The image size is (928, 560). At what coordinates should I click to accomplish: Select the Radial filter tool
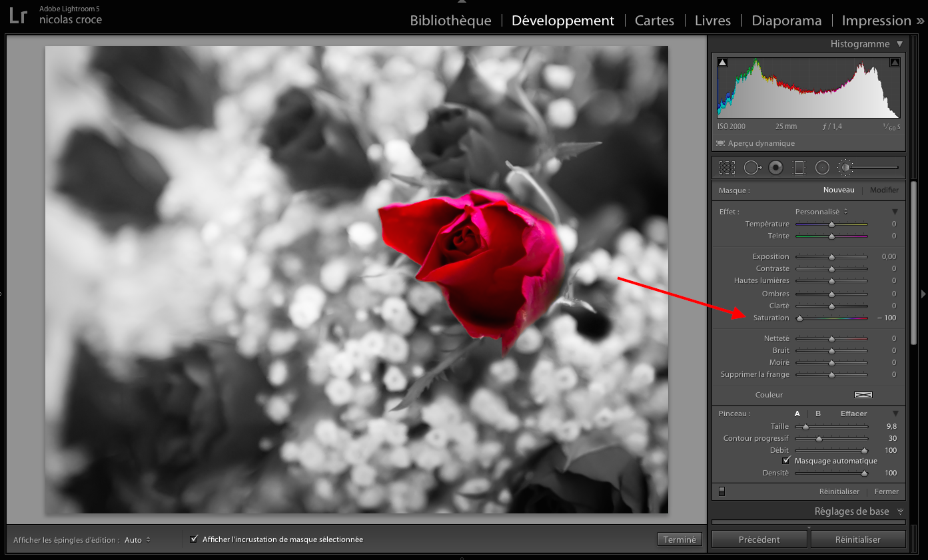(x=822, y=168)
